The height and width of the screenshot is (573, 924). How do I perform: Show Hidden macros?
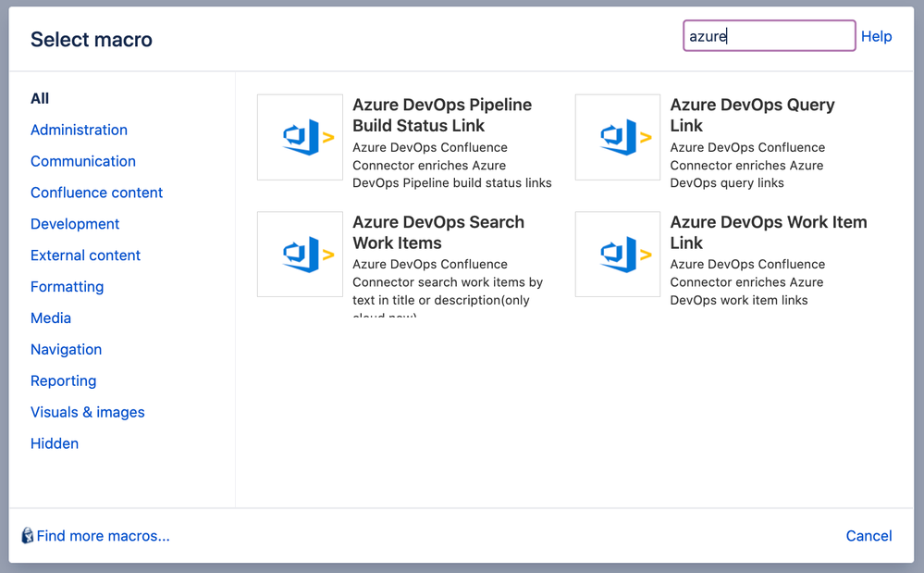click(55, 443)
